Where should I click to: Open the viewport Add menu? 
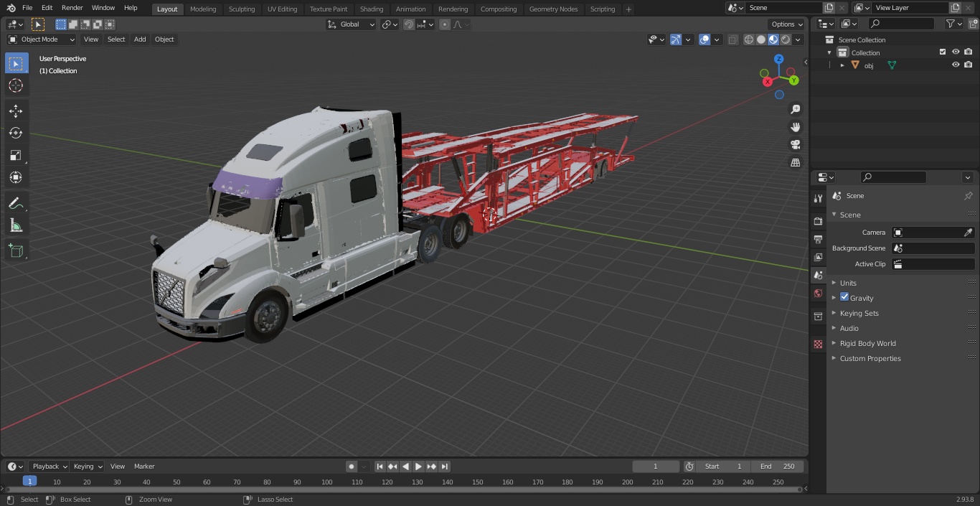(140, 39)
